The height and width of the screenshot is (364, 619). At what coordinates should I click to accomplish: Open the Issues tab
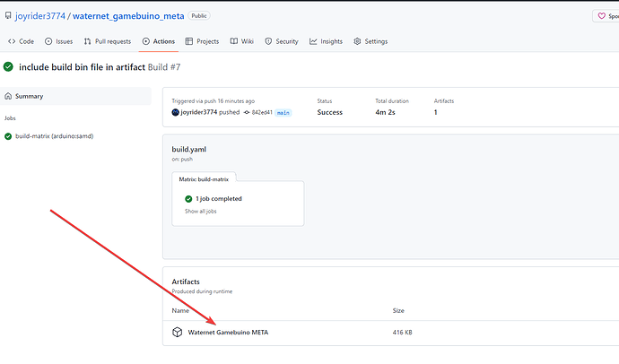(59, 41)
